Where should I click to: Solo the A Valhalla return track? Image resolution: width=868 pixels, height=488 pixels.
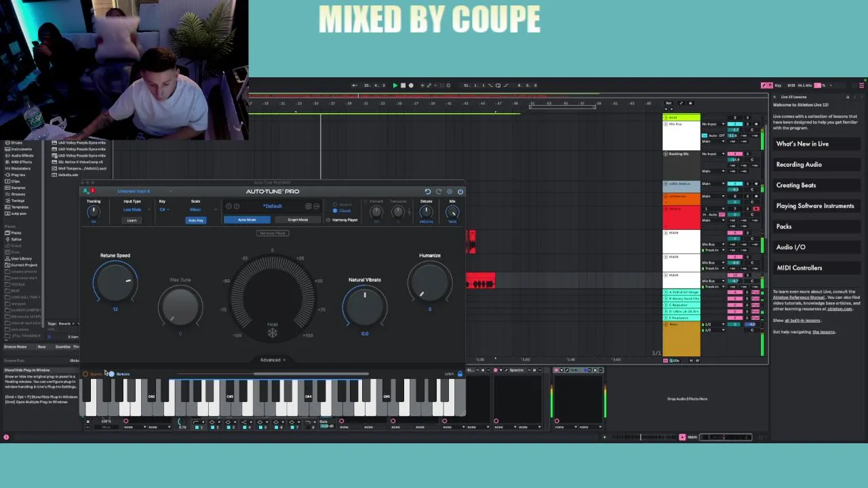(x=749, y=292)
